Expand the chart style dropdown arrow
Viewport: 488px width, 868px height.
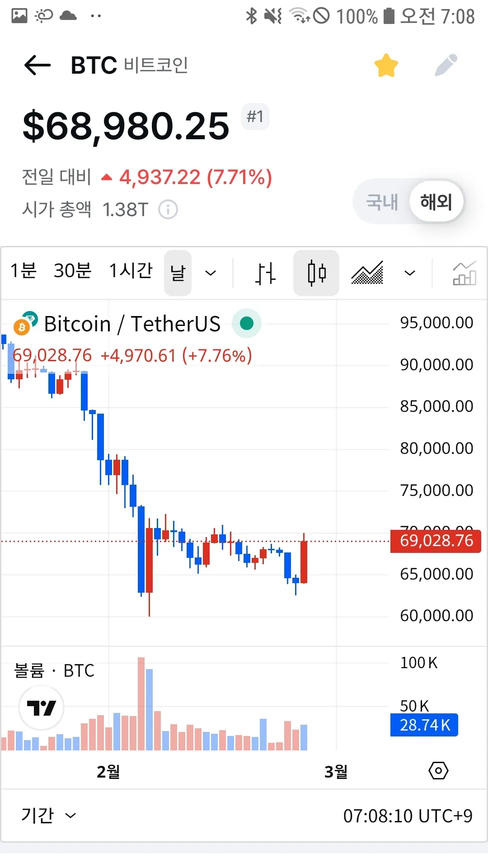(x=409, y=273)
